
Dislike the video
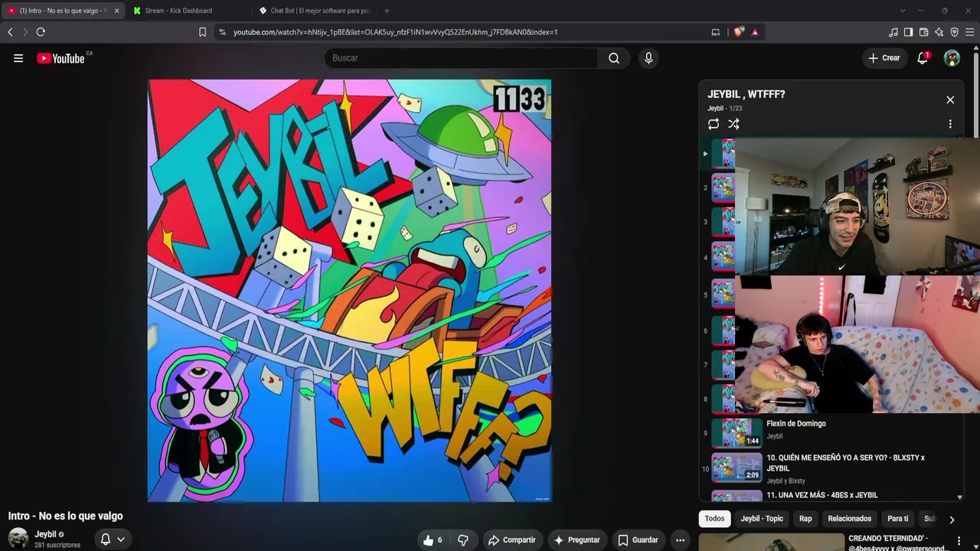click(x=463, y=540)
